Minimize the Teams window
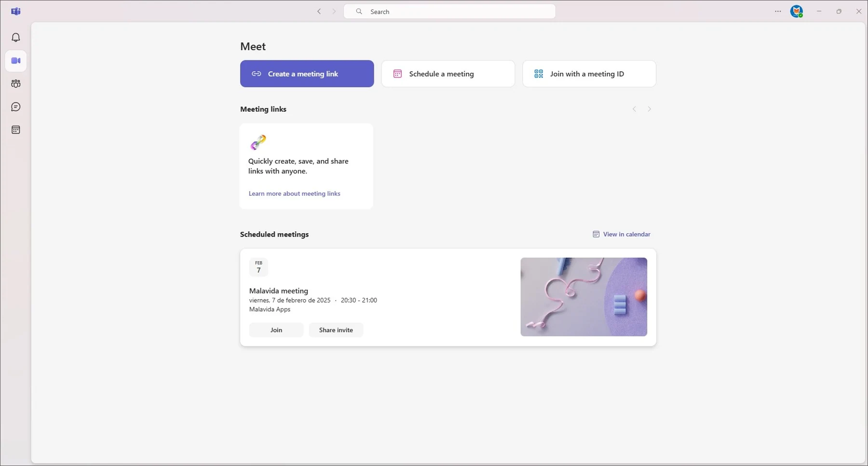The image size is (868, 466). tap(819, 12)
